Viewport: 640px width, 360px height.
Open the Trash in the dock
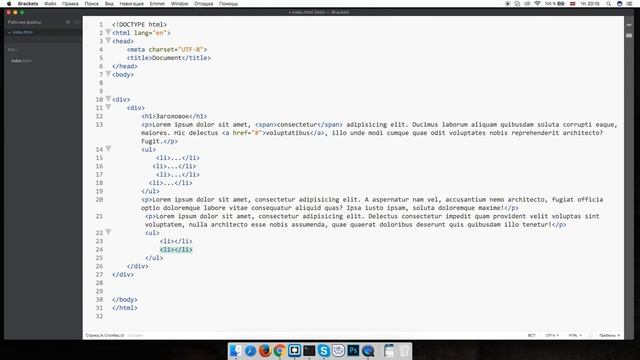coord(404,351)
